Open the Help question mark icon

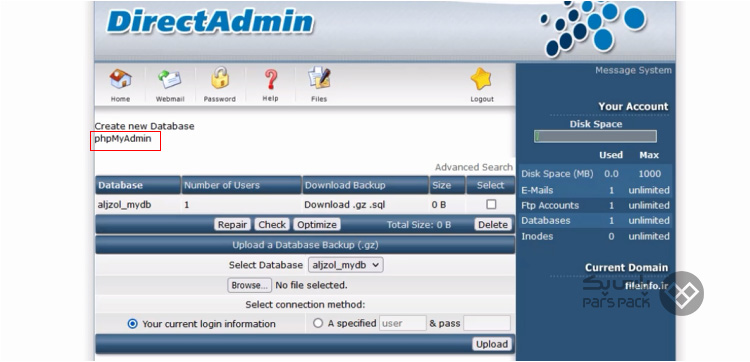click(x=270, y=79)
